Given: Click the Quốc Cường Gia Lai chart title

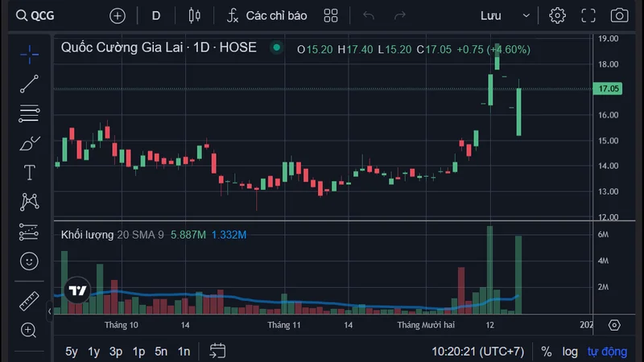Looking at the screenshot, I should pyautogui.click(x=159, y=47).
